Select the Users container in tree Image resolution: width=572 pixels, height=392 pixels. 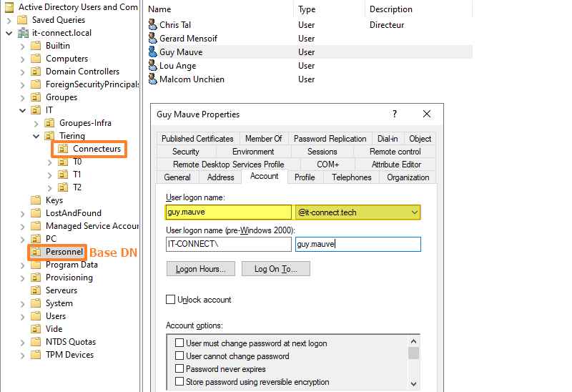(x=56, y=316)
